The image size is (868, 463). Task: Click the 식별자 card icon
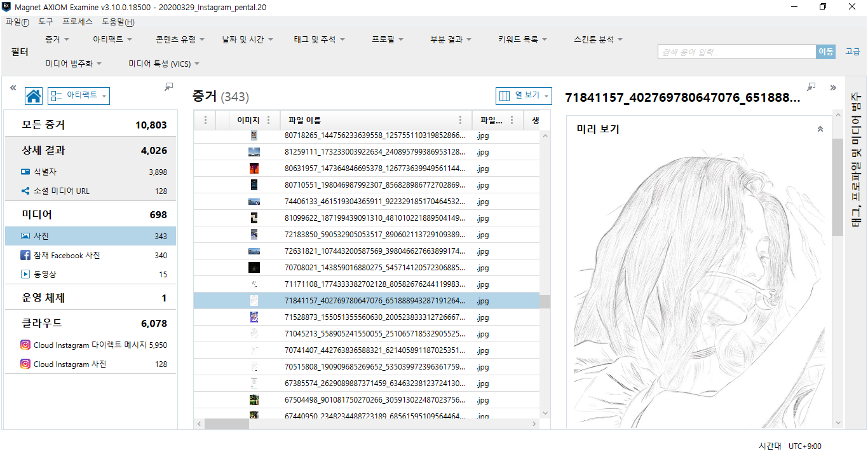click(25, 172)
